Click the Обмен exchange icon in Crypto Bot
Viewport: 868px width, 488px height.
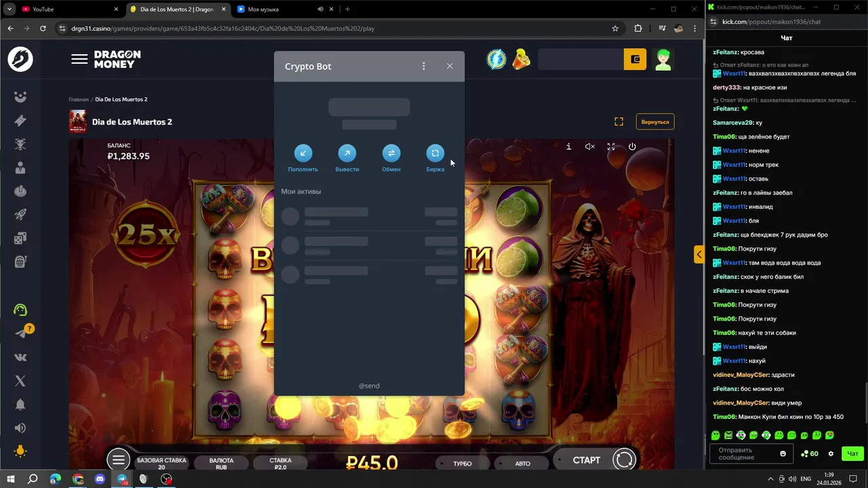[391, 153]
